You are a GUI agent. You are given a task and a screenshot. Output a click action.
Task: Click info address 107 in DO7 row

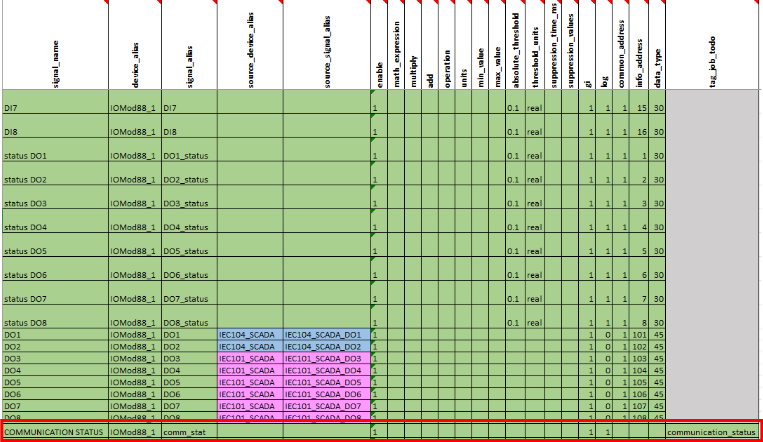click(x=639, y=406)
